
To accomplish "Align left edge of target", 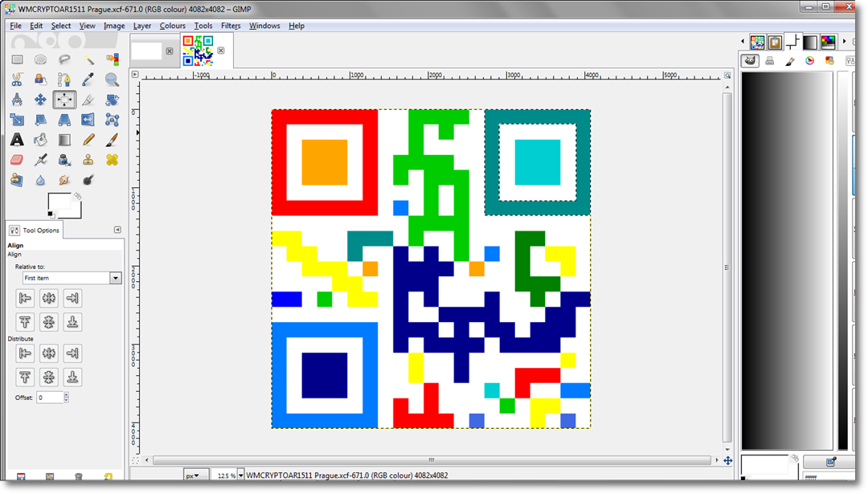I will (x=25, y=298).
